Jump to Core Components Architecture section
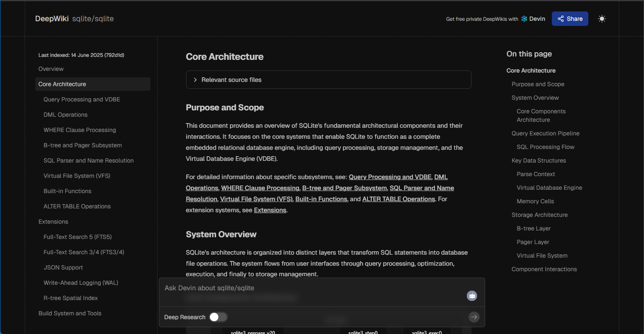The height and width of the screenshot is (334, 644). [x=541, y=115]
